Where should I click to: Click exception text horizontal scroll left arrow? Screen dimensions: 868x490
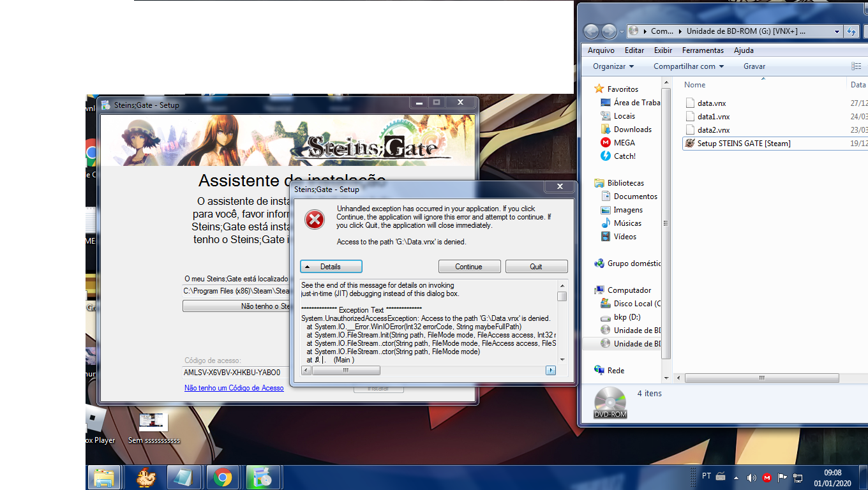(x=306, y=370)
